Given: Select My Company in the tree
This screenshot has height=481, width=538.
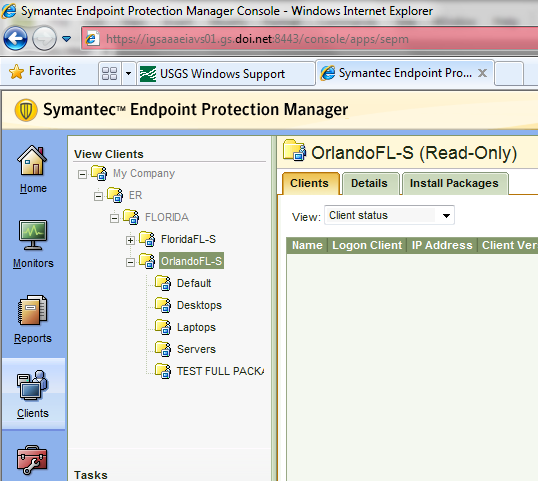Looking at the screenshot, I should pos(144,174).
